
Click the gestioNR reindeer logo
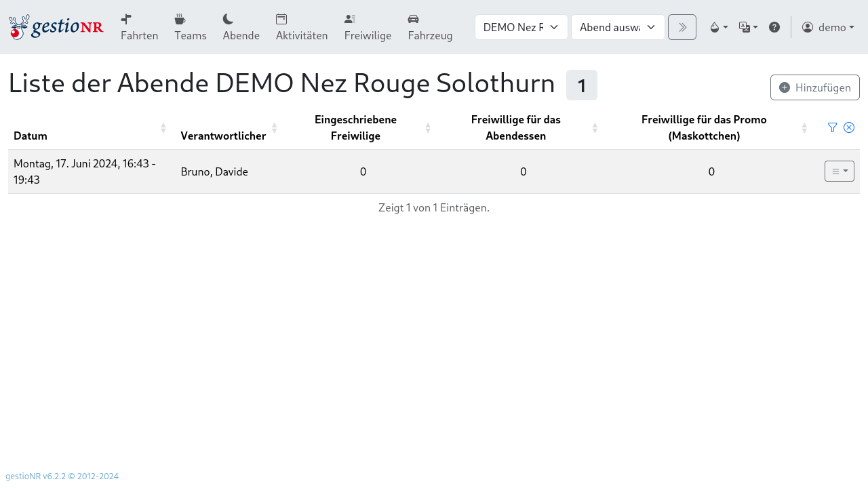tap(56, 27)
